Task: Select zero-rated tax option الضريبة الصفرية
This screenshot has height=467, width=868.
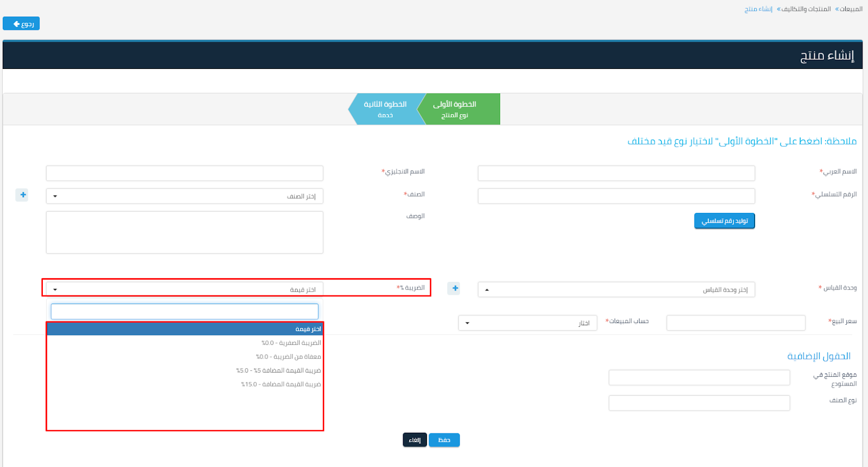Action: [291, 343]
